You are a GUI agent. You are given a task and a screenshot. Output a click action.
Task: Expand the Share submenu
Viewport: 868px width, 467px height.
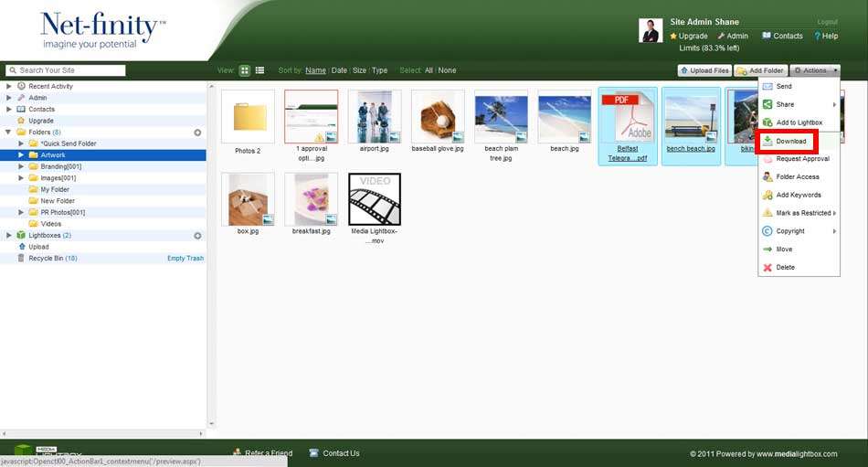point(797,104)
